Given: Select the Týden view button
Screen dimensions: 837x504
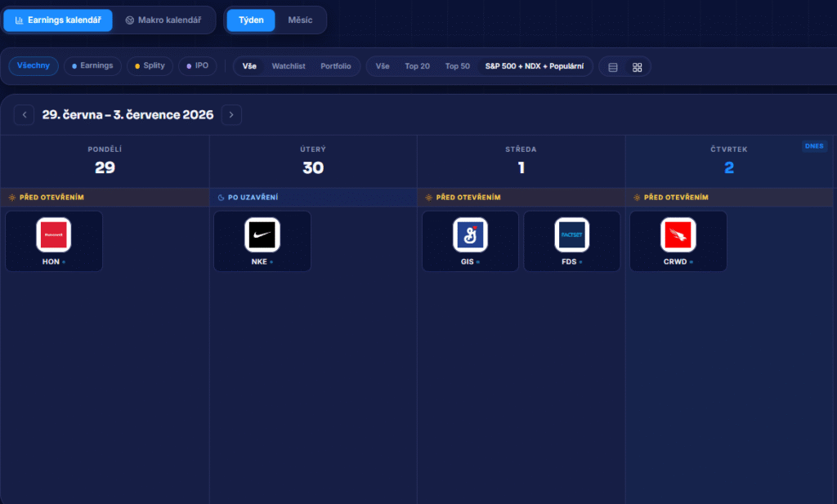Looking at the screenshot, I should 251,20.
